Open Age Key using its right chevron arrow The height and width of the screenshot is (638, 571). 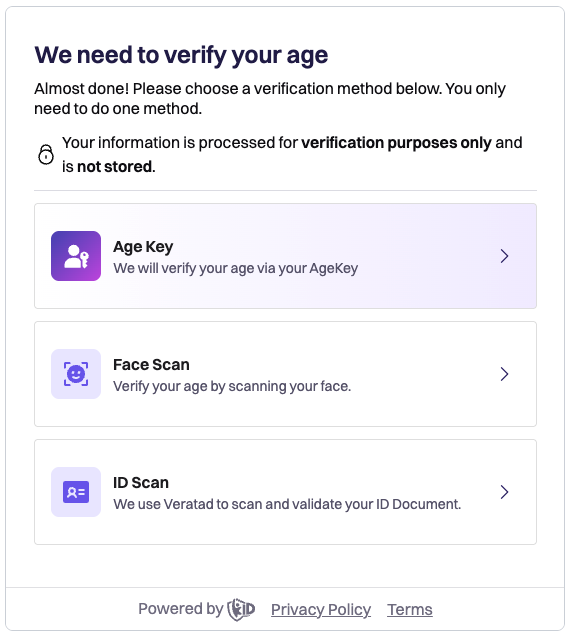505,256
